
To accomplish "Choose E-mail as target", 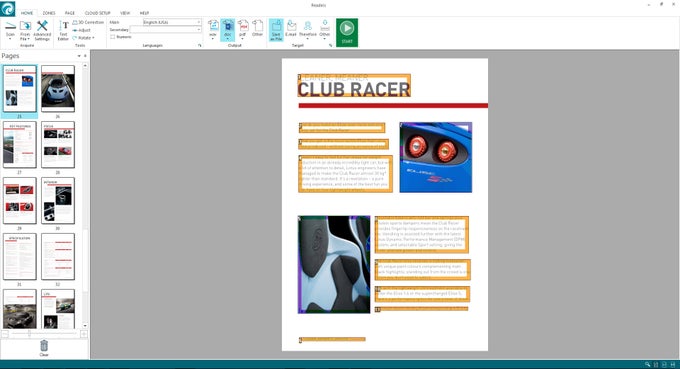I will [x=291, y=29].
